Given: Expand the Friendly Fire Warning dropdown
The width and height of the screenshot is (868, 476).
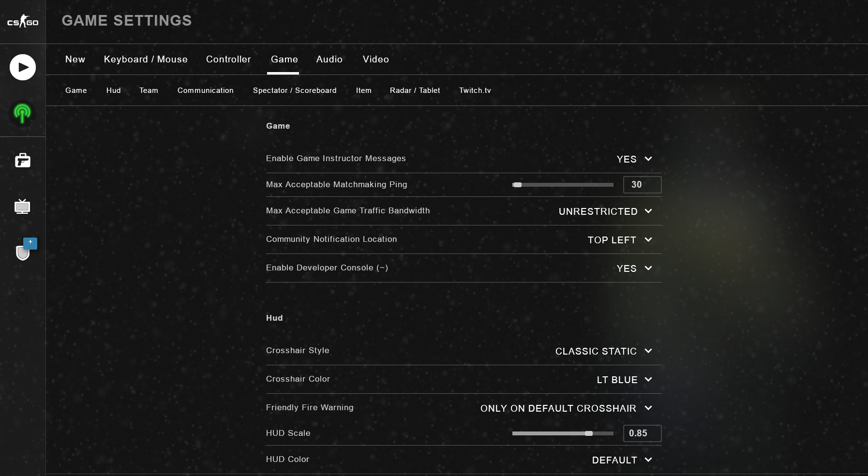Looking at the screenshot, I should click(x=566, y=408).
